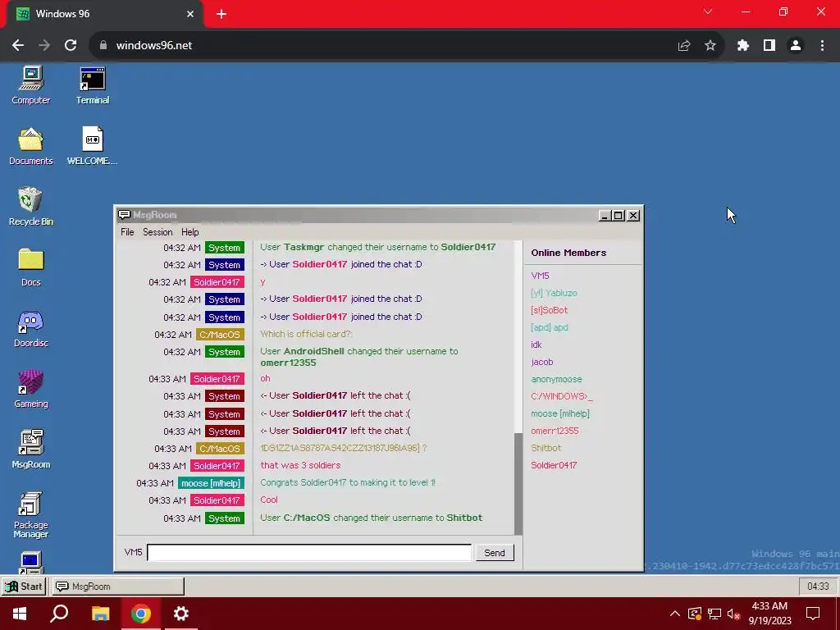Open the Windows host Start menu
840x630 pixels.
click(20, 614)
